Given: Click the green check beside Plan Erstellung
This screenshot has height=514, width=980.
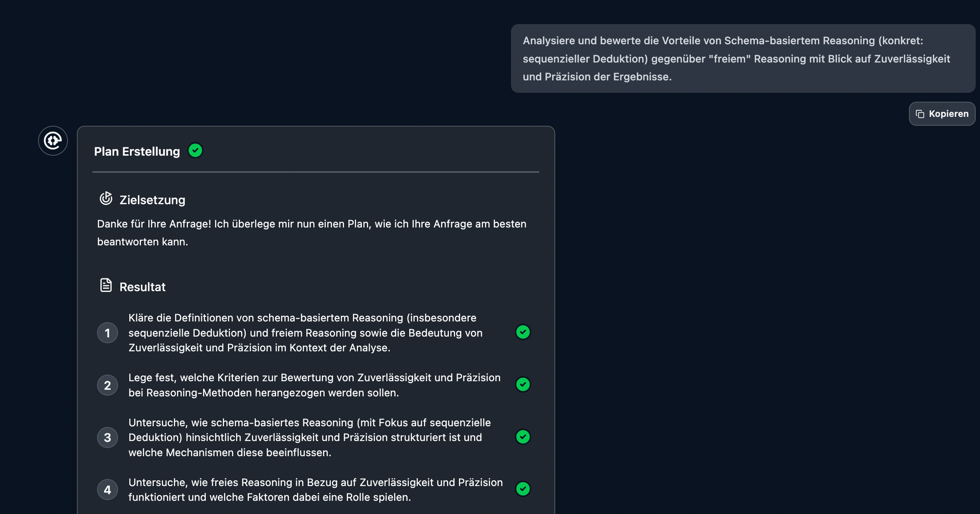Looking at the screenshot, I should point(195,151).
